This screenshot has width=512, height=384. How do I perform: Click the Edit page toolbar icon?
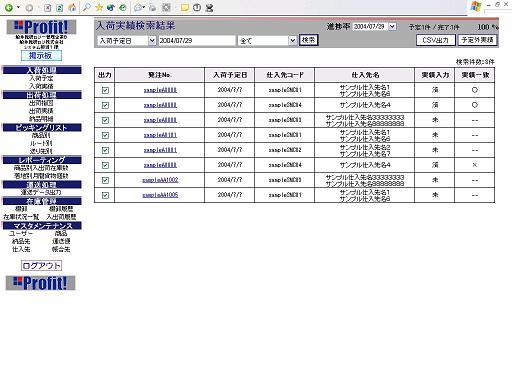click(x=166, y=7)
